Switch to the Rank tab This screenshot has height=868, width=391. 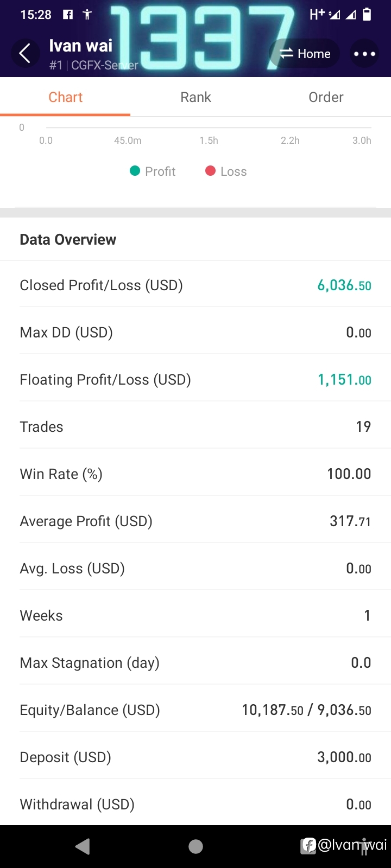pyautogui.click(x=195, y=97)
